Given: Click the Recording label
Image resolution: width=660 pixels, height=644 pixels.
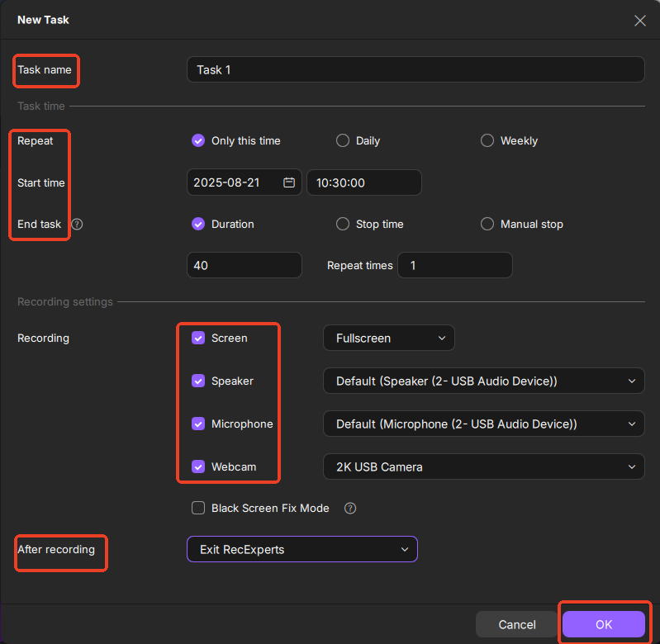Looking at the screenshot, I should pyautogui.click(x=43, y=339).
